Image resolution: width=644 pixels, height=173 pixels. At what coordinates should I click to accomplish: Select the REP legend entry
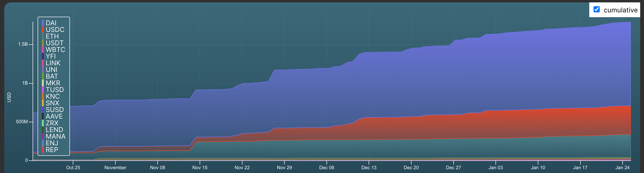50,150
